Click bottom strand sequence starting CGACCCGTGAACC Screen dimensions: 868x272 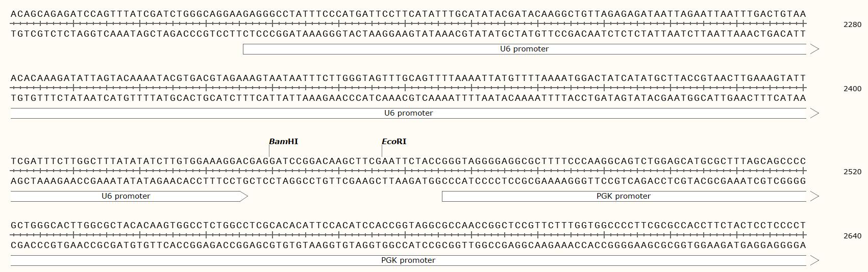(x=408, y=245)
